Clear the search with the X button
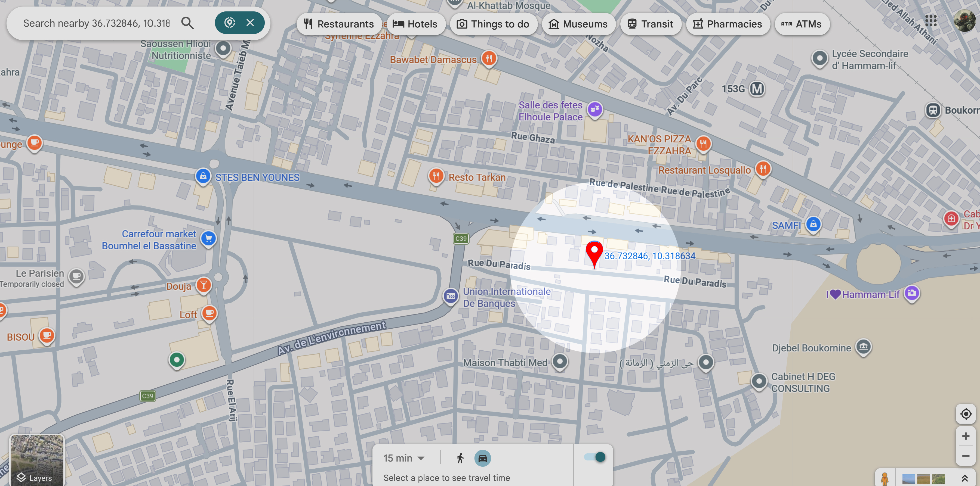 tap(250, 23)
